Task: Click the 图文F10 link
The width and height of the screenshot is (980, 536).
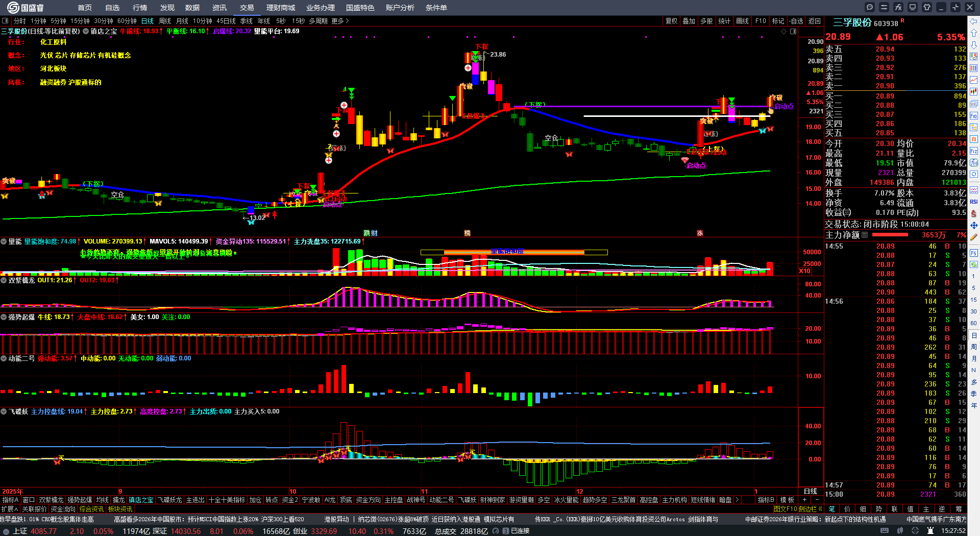Action: point(785,509)
